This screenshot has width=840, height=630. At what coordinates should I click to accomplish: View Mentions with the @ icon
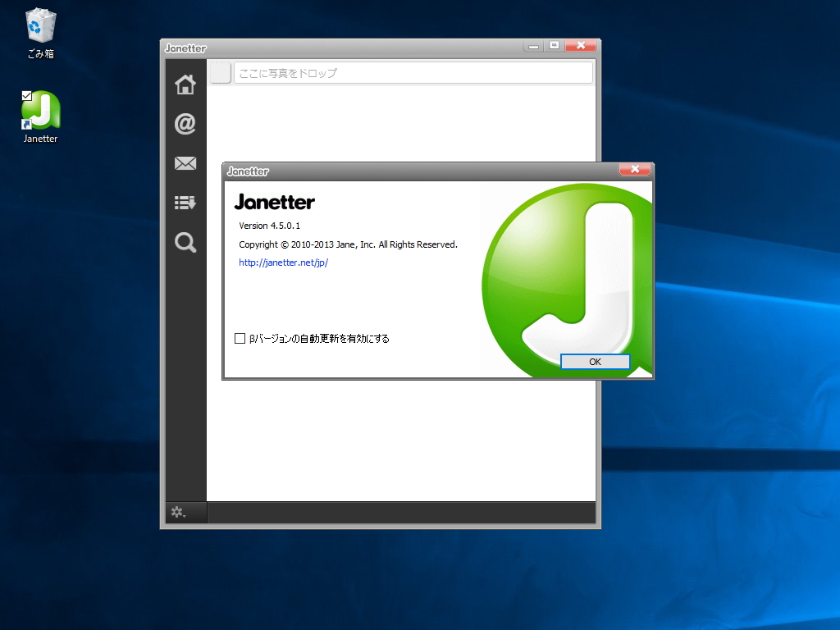[x=185, y=124]
